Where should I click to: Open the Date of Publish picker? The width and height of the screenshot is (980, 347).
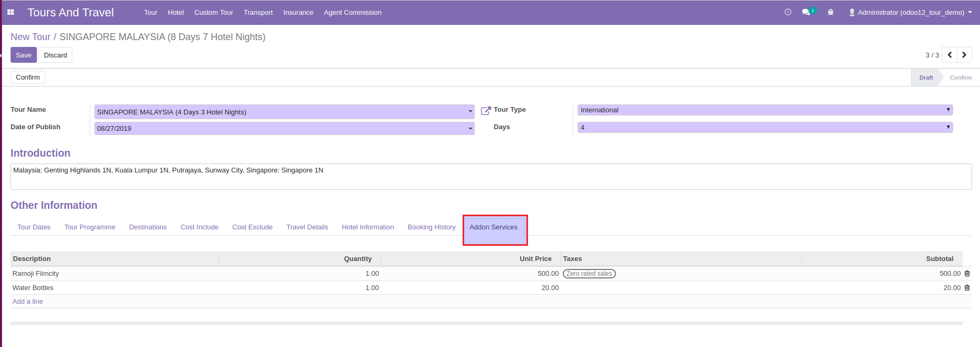470,128
